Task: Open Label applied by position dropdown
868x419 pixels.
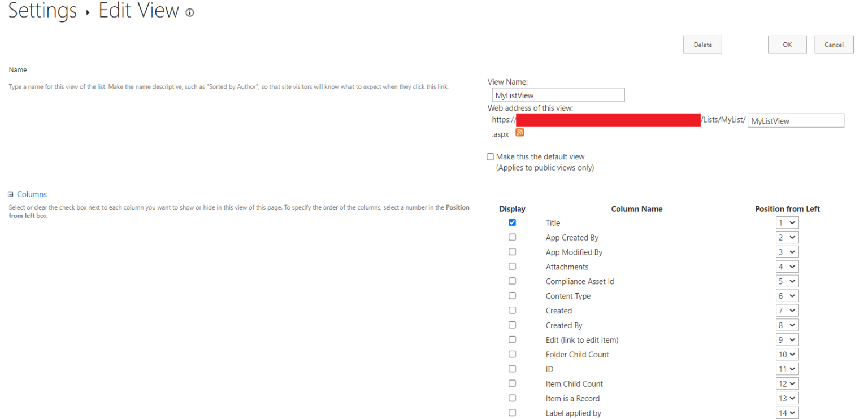Action: click(x=787, y=413)
